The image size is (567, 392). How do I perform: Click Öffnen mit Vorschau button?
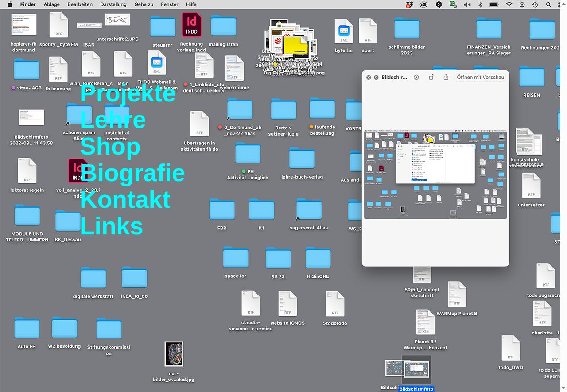click(480, 77)
